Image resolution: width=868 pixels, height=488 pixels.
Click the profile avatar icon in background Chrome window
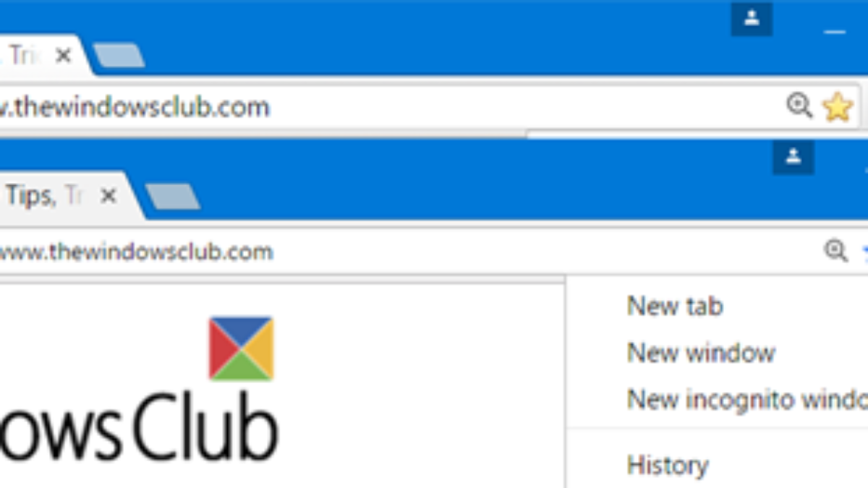(x=752, y=19)
